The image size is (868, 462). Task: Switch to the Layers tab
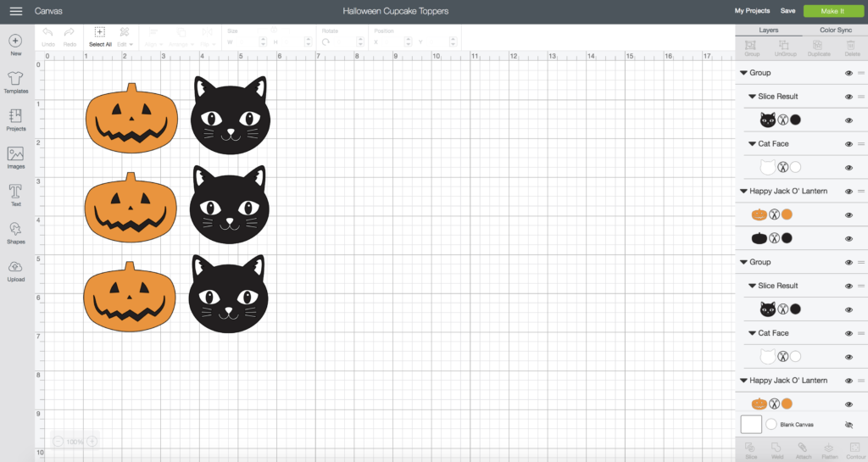pyautogui.click(x=768, y=30)
